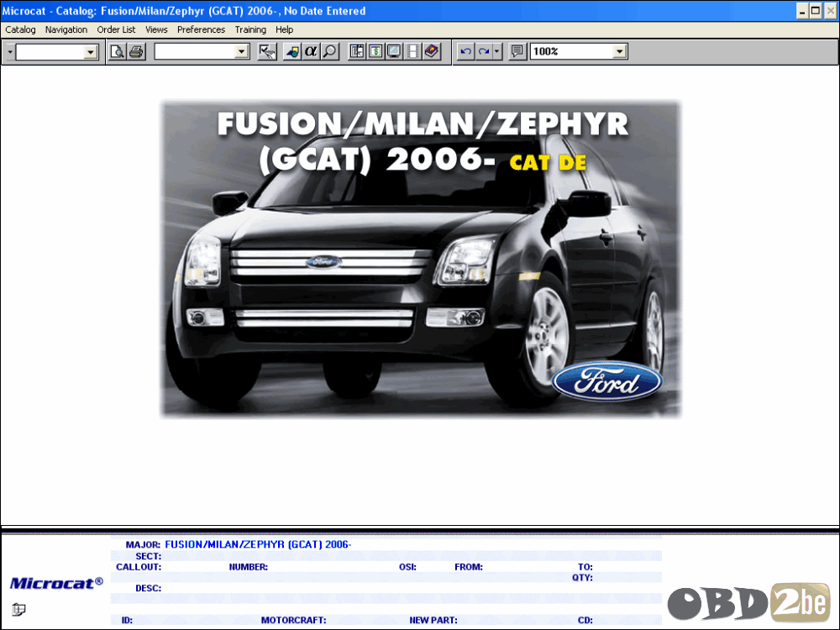Click the purple book toolbar icon
This screenshot has height=630, width=840.
[x=432, y=51]
